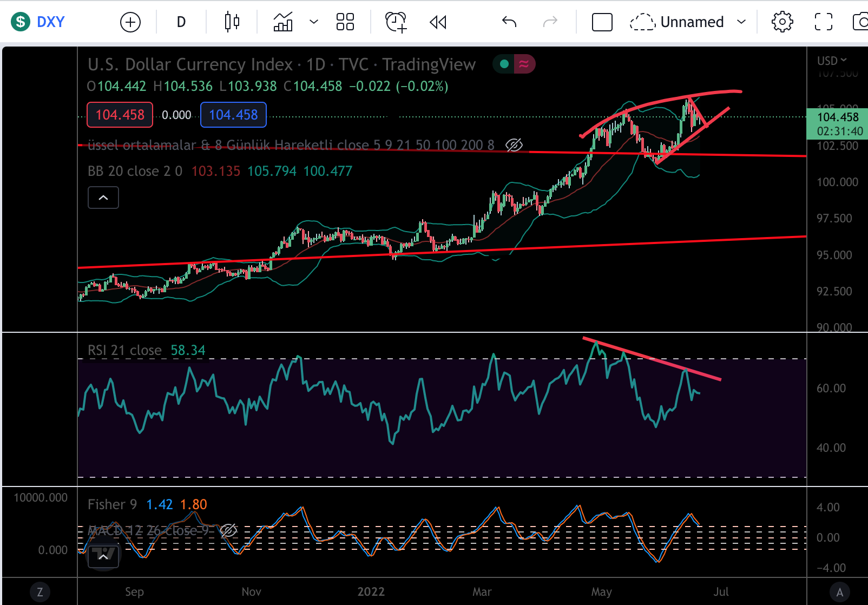This screenshot has height=605, width=868.
Task: Toggle the green market status indicator
Action: pos(504,64)
